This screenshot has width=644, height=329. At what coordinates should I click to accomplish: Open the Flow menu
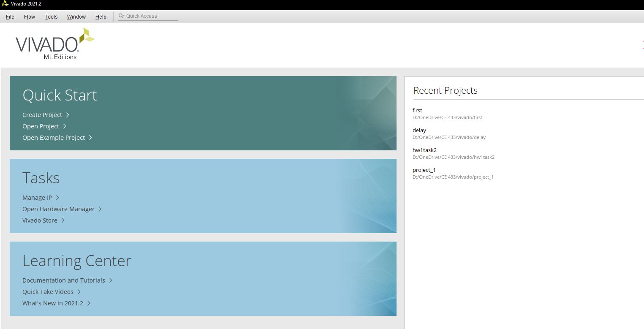pos(30,17)
